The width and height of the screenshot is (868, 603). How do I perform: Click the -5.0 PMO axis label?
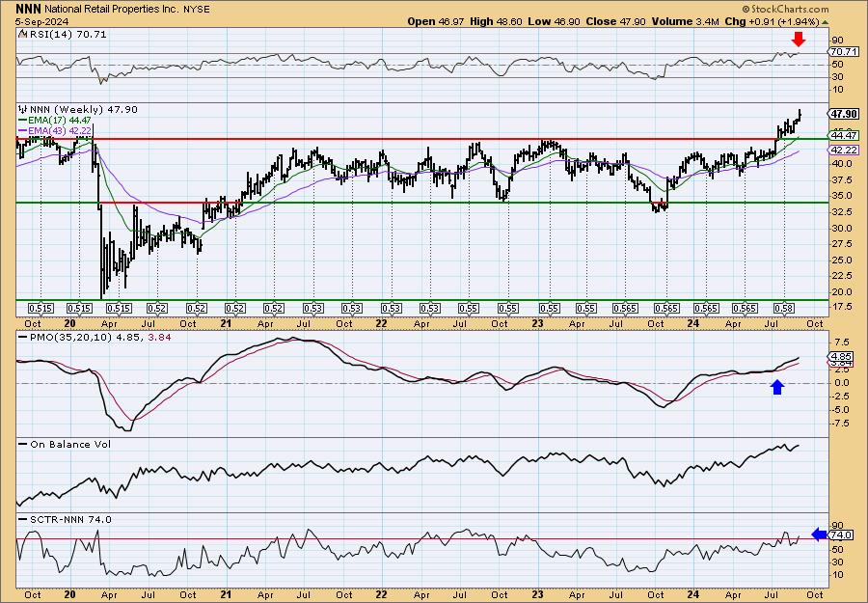click(840, 410)
